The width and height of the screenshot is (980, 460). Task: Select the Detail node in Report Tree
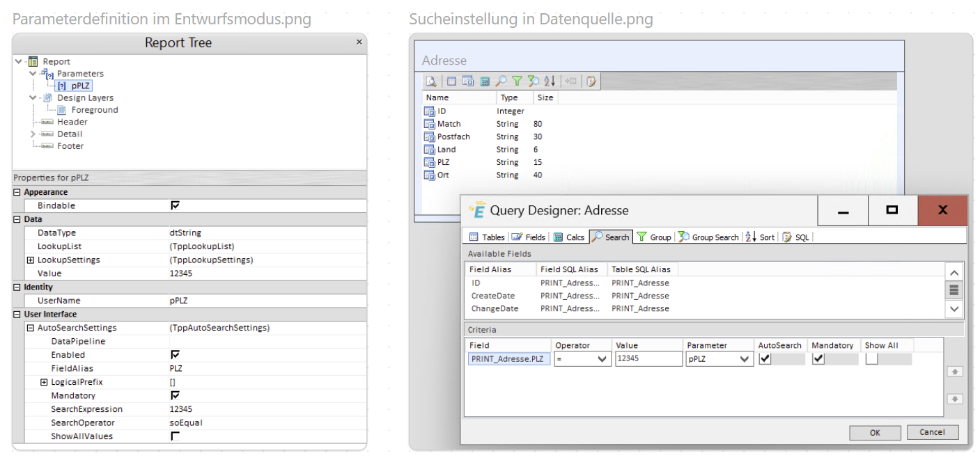coord(70,134)
